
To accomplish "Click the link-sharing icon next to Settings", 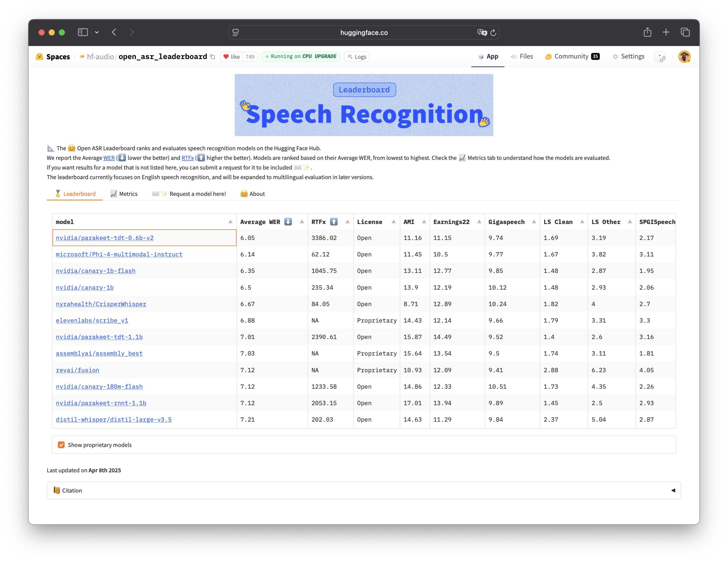I will click(660, 57).
